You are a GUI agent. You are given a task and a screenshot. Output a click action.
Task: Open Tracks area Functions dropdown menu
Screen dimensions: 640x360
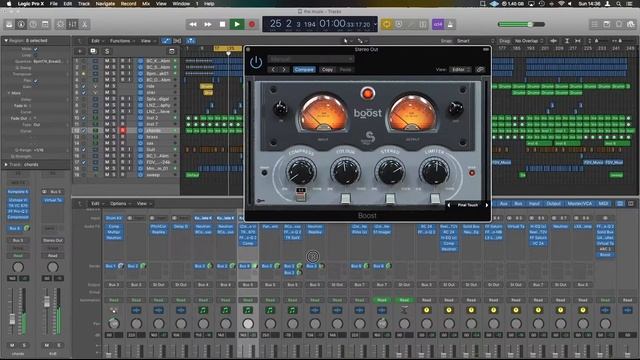coord(121,41)
